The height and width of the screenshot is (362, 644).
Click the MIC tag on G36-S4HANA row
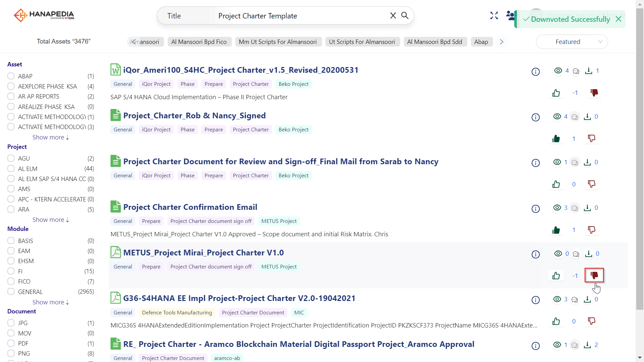299,312
